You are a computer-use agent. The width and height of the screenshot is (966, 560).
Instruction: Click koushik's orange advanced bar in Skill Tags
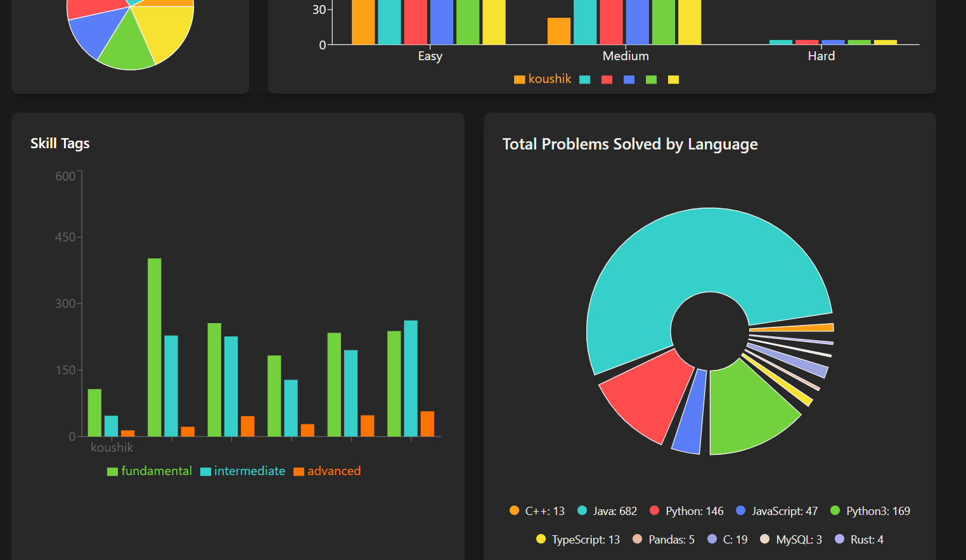[x=128, y=433]
